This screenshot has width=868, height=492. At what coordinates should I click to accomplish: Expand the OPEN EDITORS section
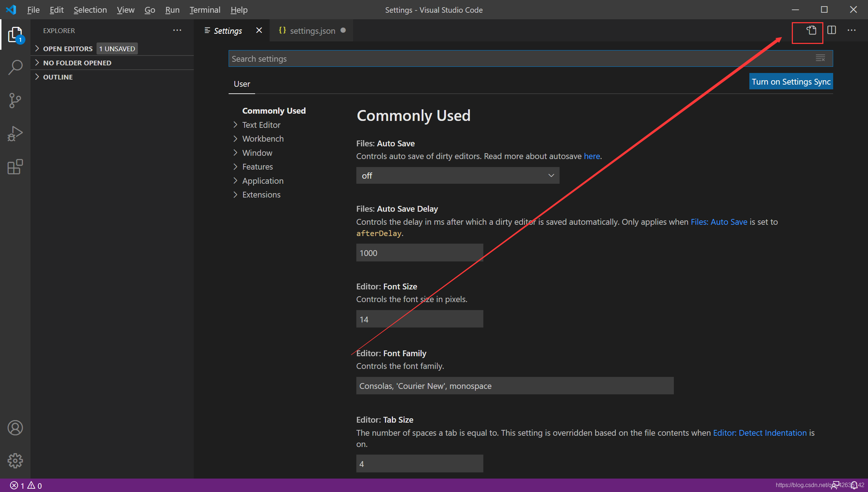coord(67,49)
